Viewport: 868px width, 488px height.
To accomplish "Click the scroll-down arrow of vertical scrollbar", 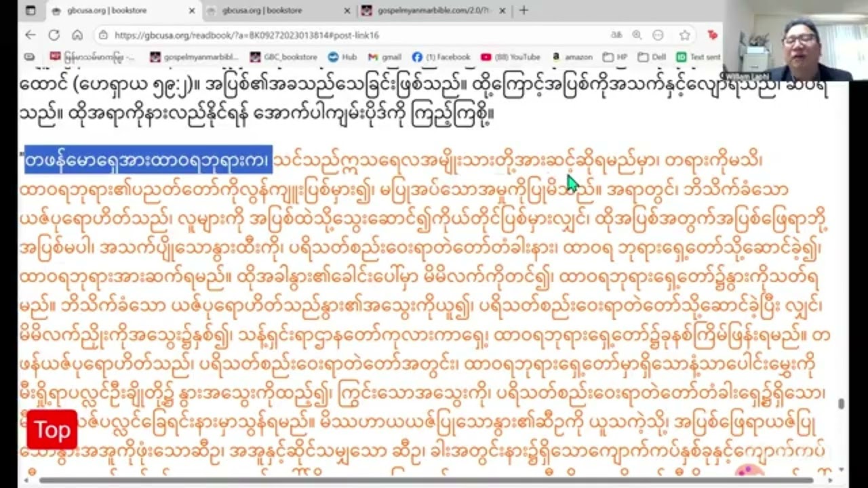I will point(841,469).
